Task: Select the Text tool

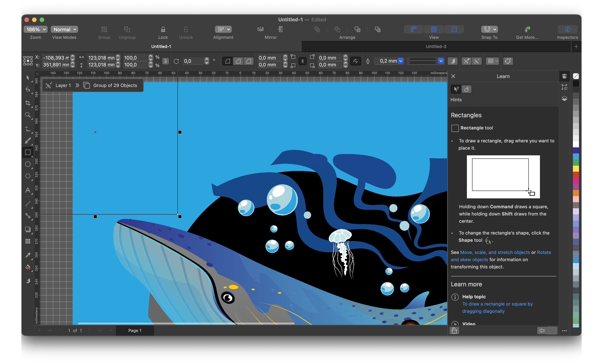Action: pyautogui.click(x=28, y=190)
